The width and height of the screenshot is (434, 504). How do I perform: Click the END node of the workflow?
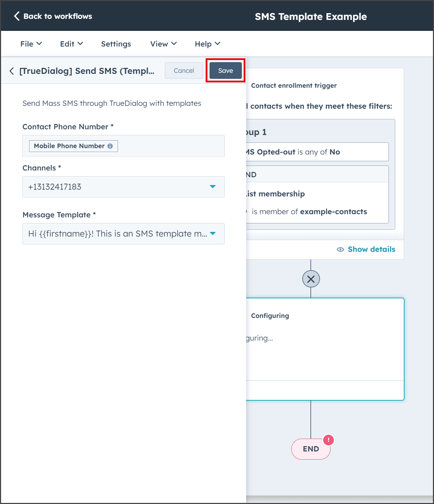click(x=311, y=449)
